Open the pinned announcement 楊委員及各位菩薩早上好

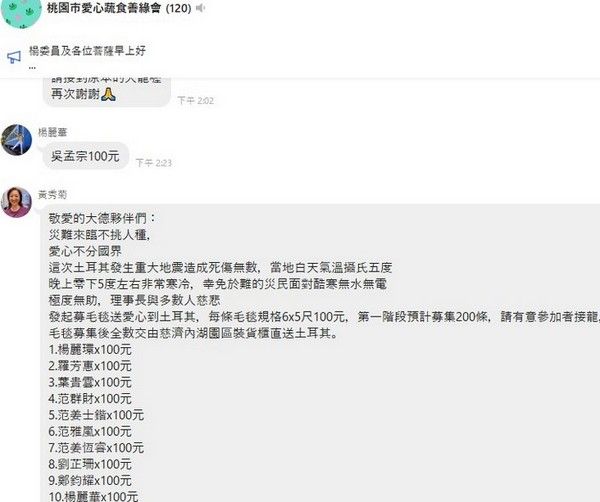[x=88, y=51]
